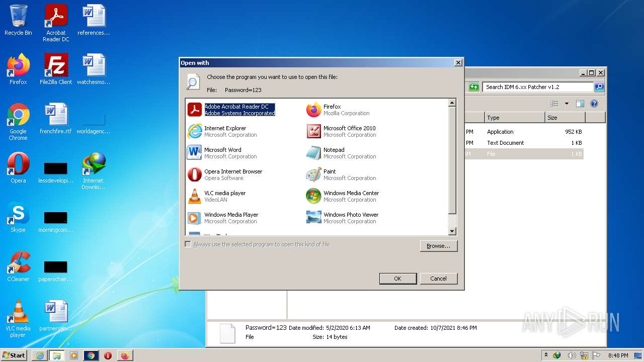Select Windows Media Player in program list
The width and height of the screenshot is (644, 362).
(x=222, y=218)
